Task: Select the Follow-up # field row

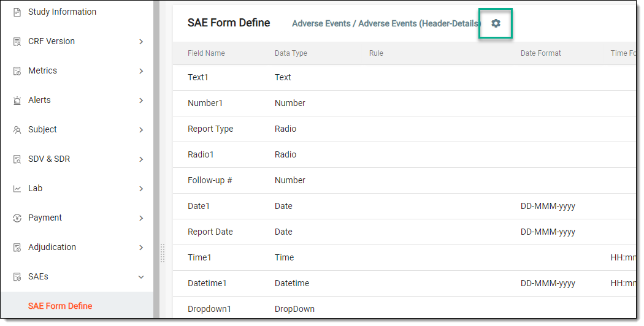Action: click(x=405, y=181)
